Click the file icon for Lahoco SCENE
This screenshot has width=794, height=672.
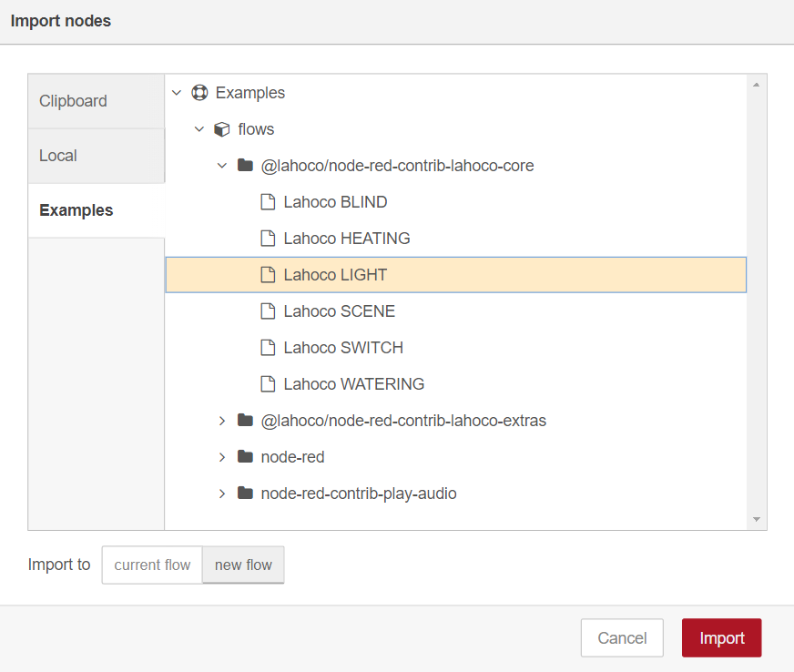click(268, 311)
